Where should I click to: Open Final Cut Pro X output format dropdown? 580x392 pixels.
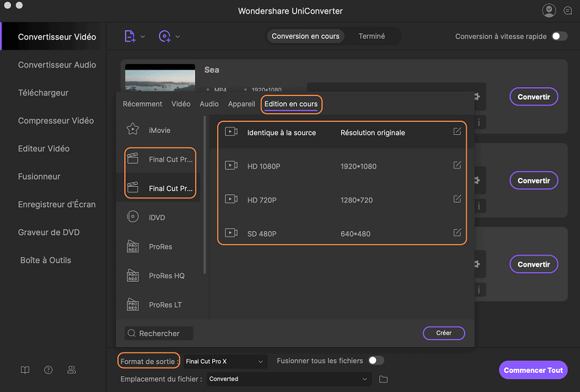pos(224,361)
